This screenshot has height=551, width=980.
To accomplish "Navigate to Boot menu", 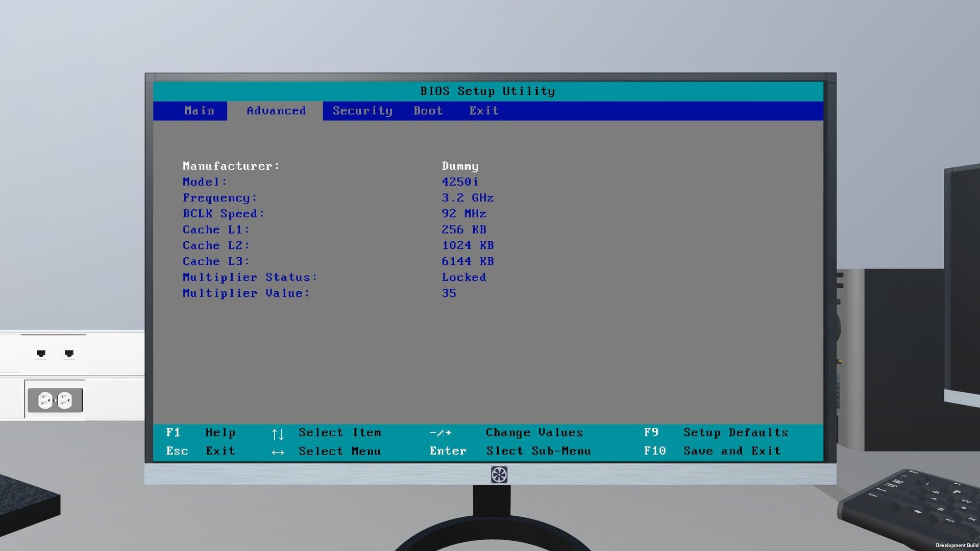I will pyautogui.click(x=428, y=110).
